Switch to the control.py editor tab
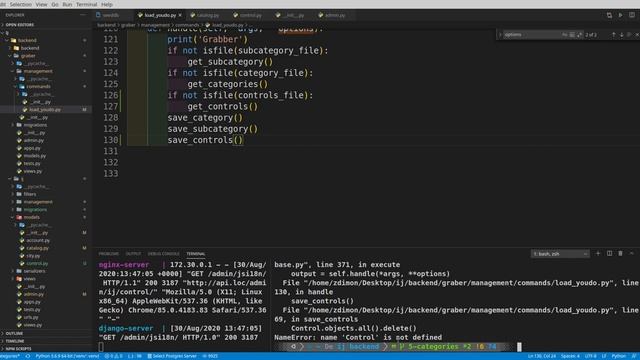Image resolution: width=640 pixels, height=360 pixels. [251, 15]
